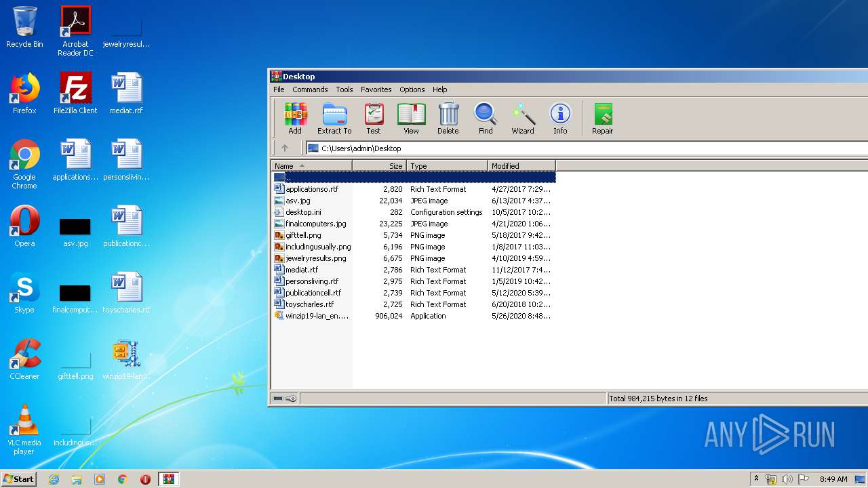Select gifttell.png in the file list

[414, 235]
